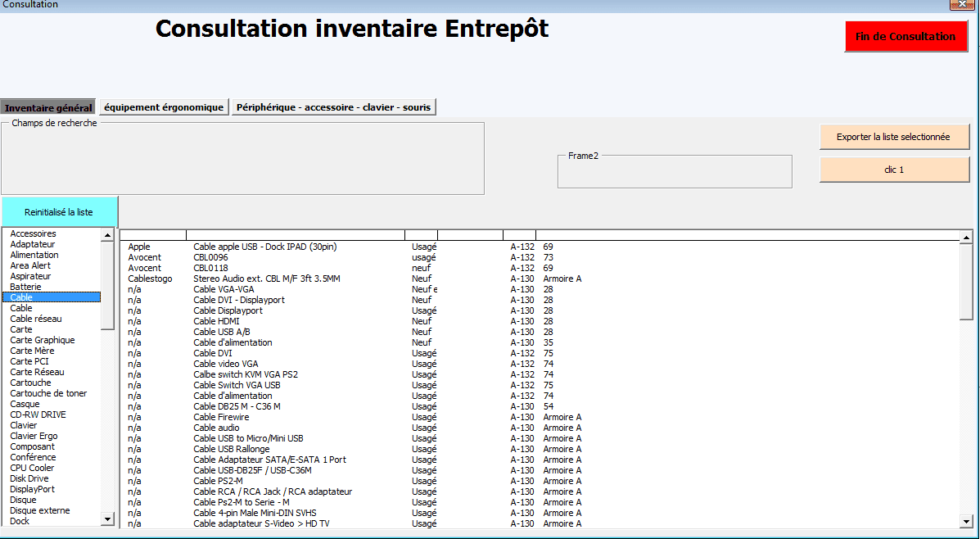Open Périphérique - accessoire - clavier - souris tab
The height and width of the screenshot is (539, 980).
[333, 107]
